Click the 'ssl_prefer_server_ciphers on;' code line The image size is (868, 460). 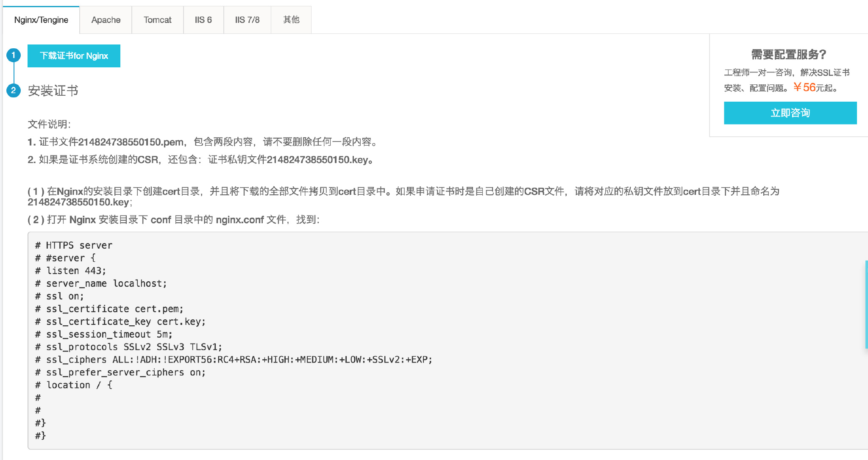[x=120, y=372]
